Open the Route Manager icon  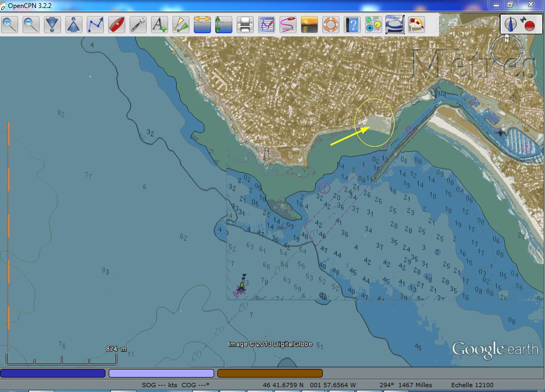(x=267, y=25)
